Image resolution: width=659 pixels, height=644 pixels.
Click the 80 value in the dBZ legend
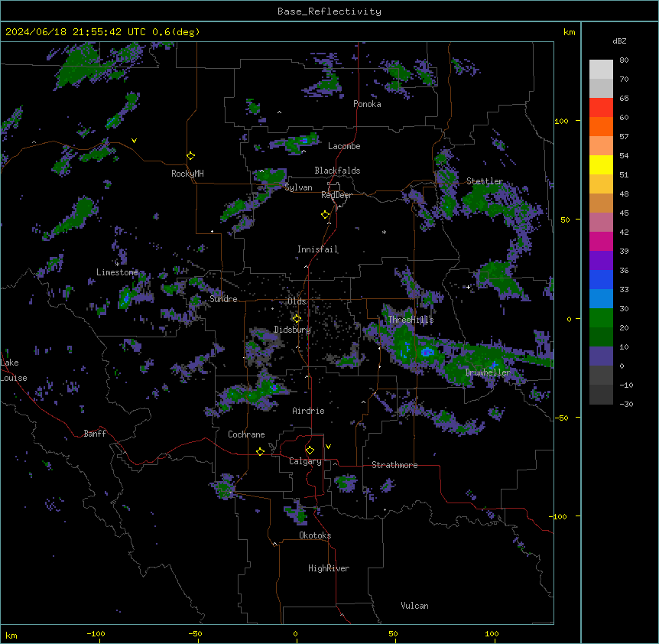(x=624, y=60)
